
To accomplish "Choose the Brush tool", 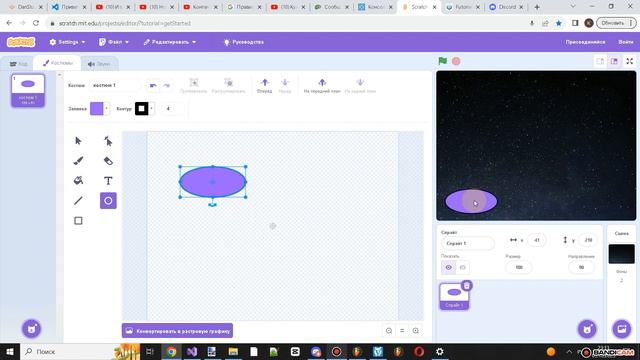I will pos(78,161).
